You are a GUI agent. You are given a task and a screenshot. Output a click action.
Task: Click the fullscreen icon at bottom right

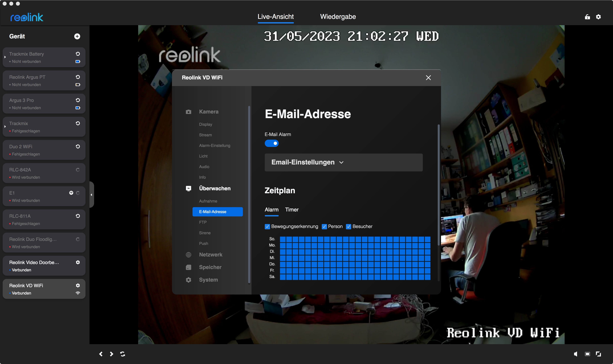(598, 354)
